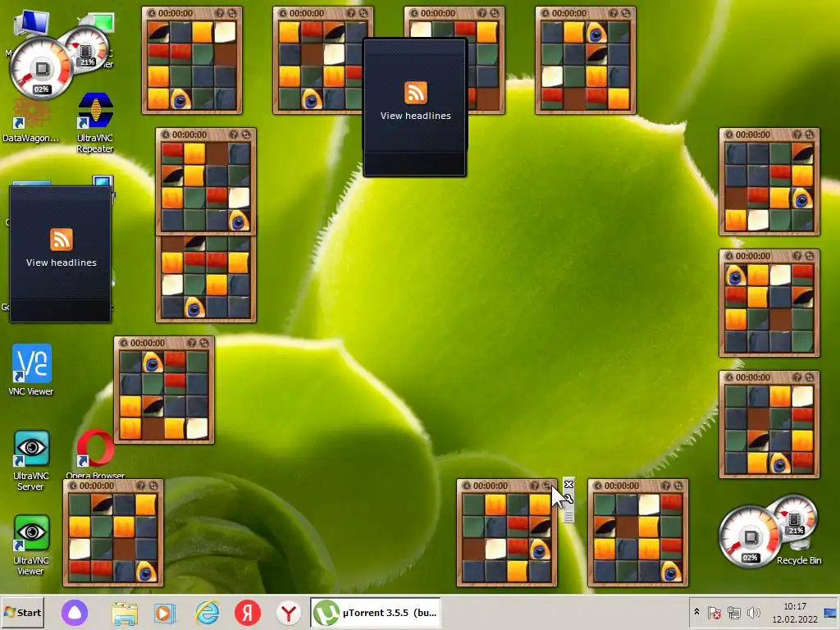The height and width of the screenshot is (630, 840).
Task: Pause timer on puzzle under the mouse cursor
Action: tap(467, 486)
